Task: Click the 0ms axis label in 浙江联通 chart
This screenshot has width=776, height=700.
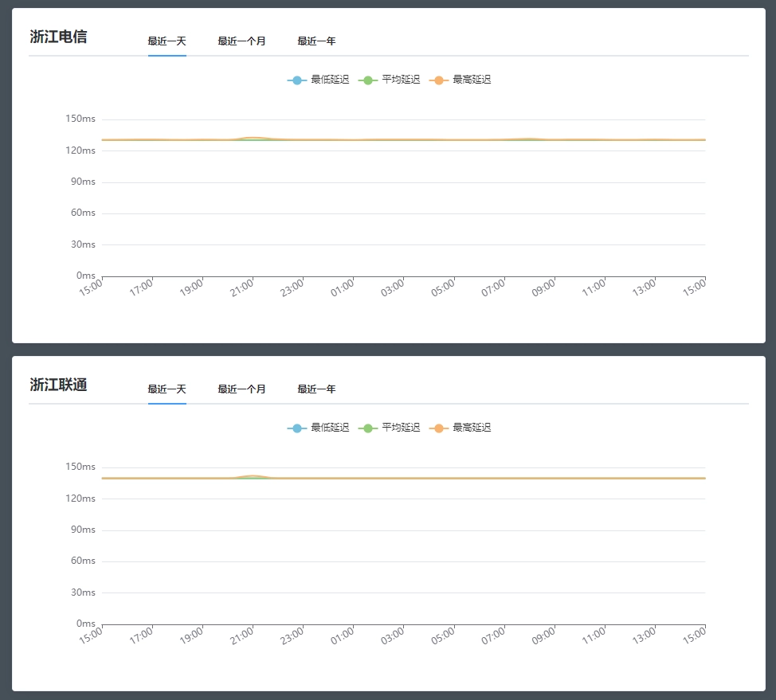Action: (86, 623)
